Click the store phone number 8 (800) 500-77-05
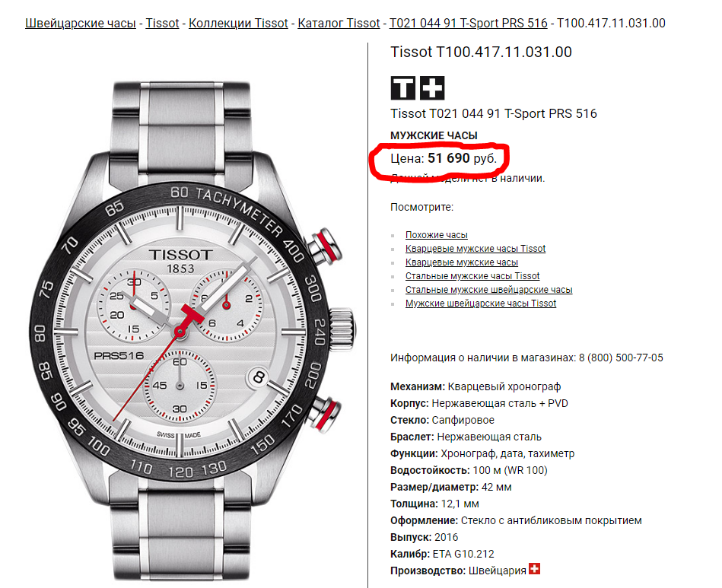The image size is (722, 588). [x=621, y=358]
